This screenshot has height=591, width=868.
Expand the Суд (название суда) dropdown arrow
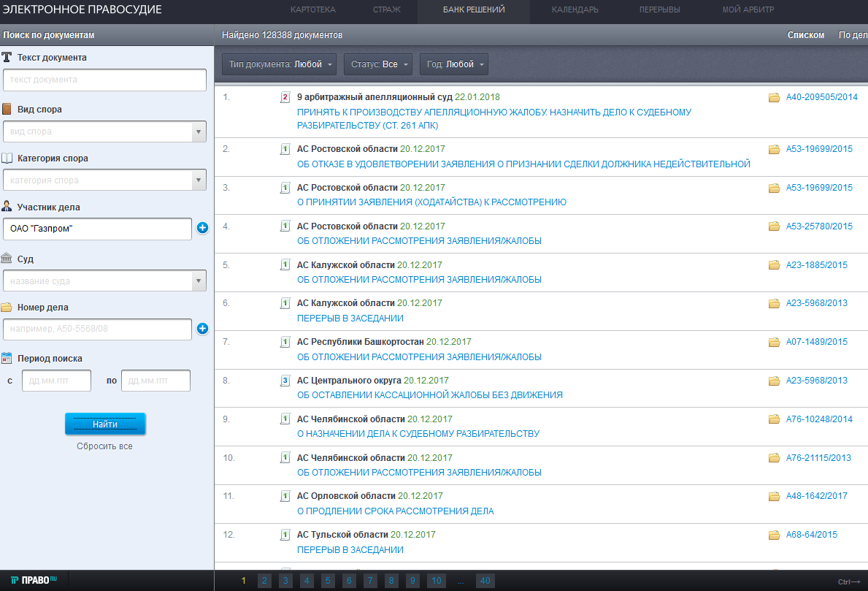click(199, 281)
